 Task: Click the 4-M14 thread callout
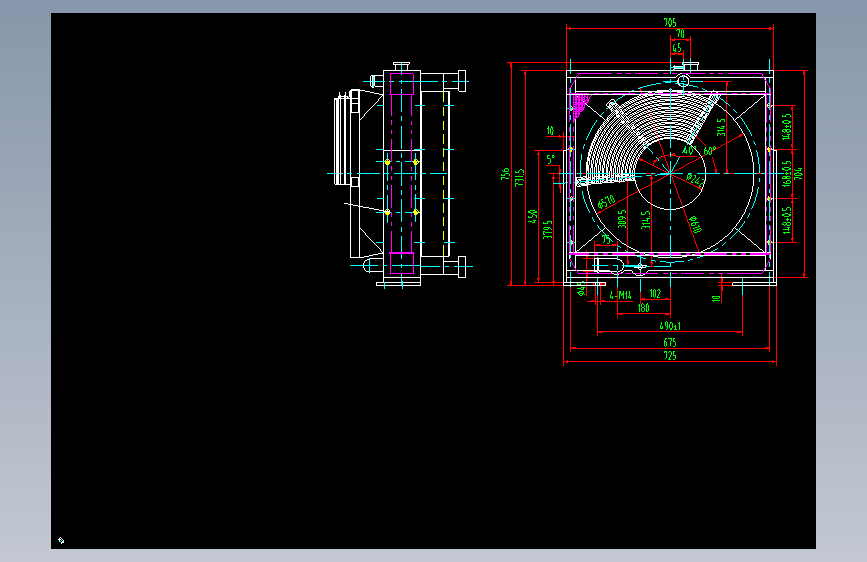coord(620,295)
